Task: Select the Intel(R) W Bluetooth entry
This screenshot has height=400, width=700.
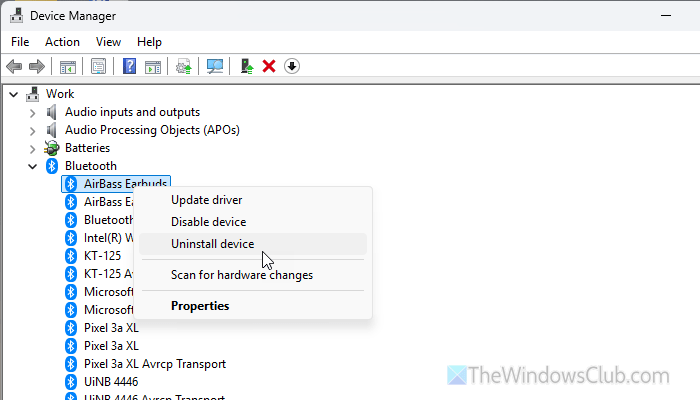Action: 108,238
